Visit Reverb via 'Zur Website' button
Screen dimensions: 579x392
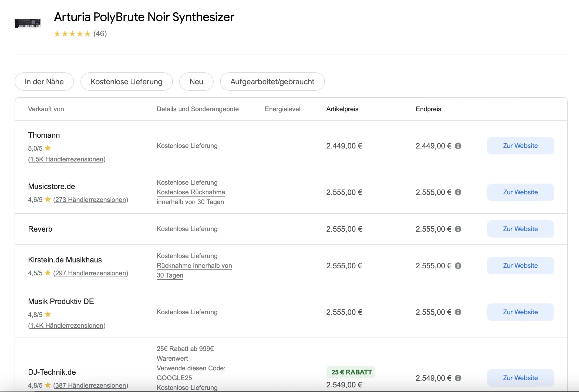520,229
